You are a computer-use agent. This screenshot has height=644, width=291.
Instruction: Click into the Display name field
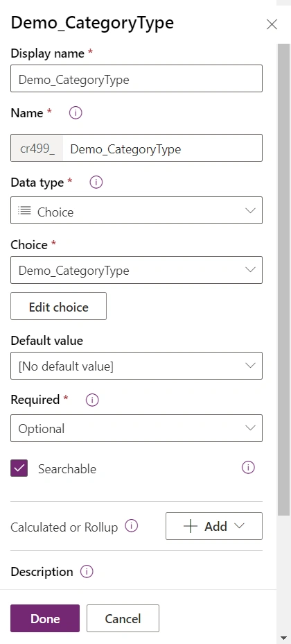[136, 78]
